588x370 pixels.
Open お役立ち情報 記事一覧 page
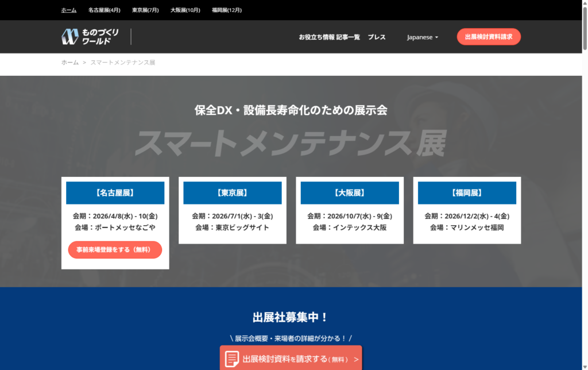(x=329, y=37)
